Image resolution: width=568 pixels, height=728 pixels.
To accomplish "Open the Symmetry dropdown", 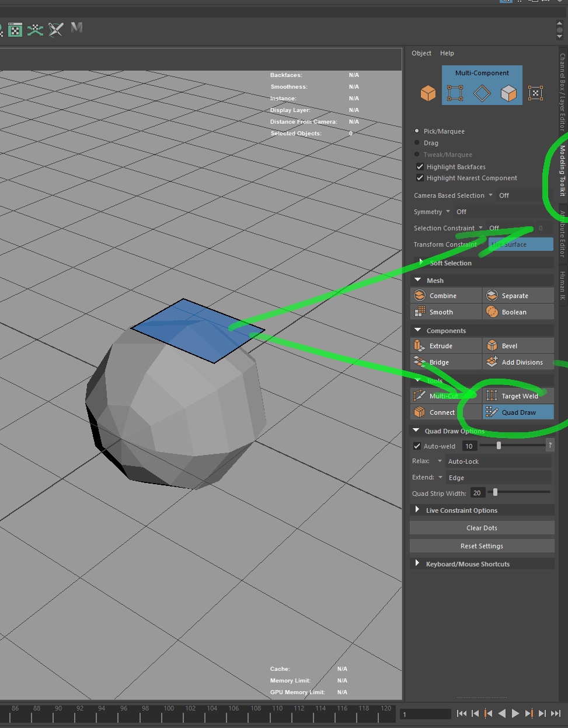I will coord(448,212).
